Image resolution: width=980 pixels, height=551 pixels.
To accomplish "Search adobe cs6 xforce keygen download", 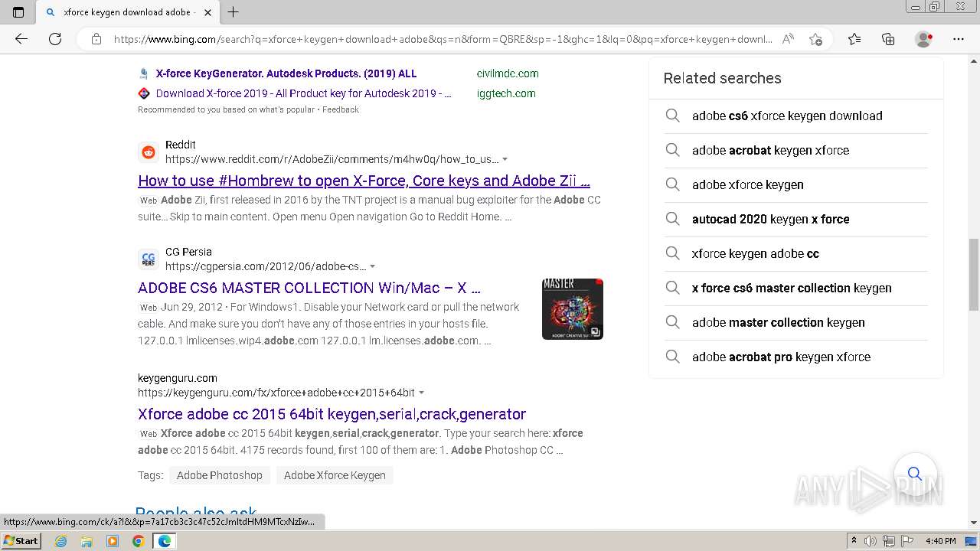I will [x=795, y=116].
